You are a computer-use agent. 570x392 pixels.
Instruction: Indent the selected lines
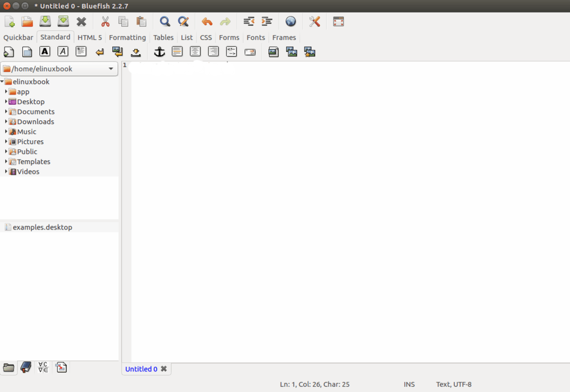point(267,22)
